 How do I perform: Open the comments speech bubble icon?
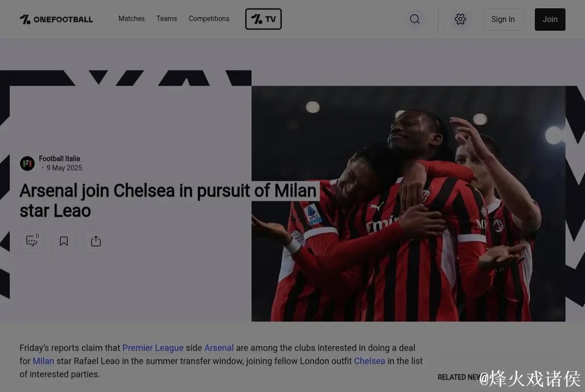point(32,241)
